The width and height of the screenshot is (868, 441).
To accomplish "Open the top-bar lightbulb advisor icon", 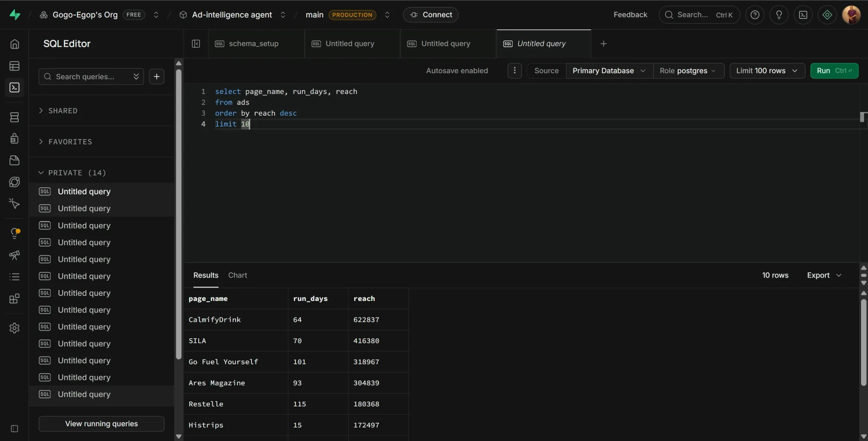I will point(779,15).
